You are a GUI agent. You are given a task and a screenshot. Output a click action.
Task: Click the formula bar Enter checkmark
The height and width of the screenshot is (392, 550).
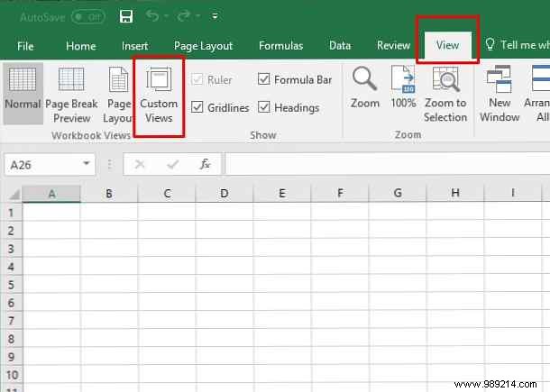click(173, 164)
